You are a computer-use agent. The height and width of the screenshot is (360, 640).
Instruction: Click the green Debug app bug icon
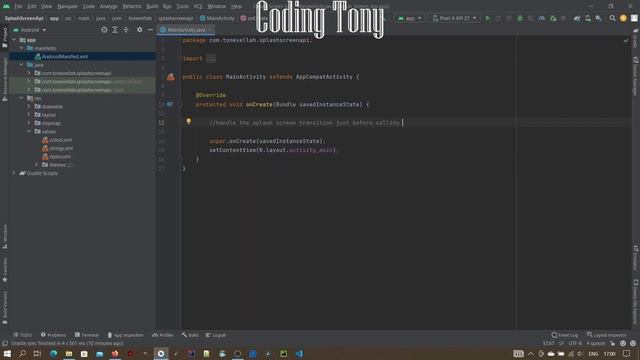click(520, 18)
